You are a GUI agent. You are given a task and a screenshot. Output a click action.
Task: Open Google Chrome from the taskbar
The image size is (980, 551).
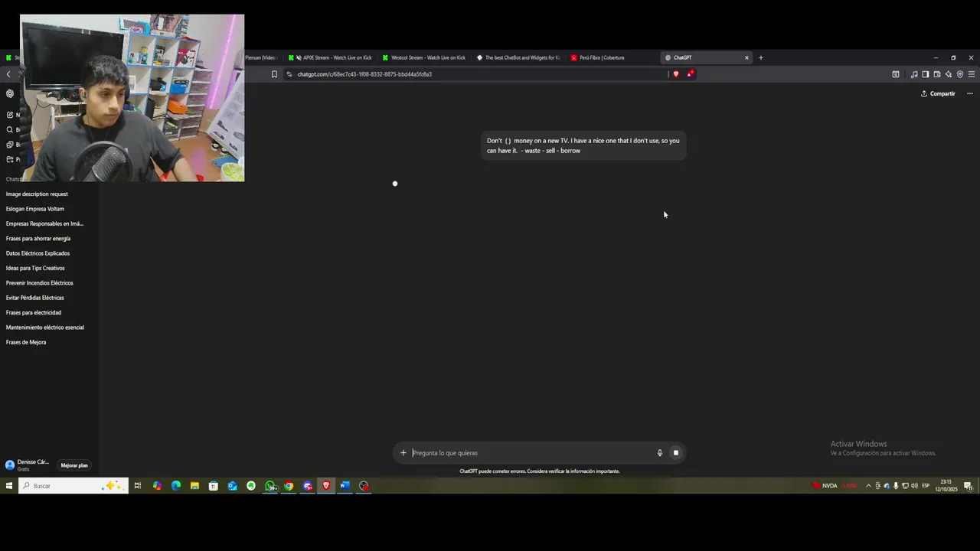tap(289, 486)
